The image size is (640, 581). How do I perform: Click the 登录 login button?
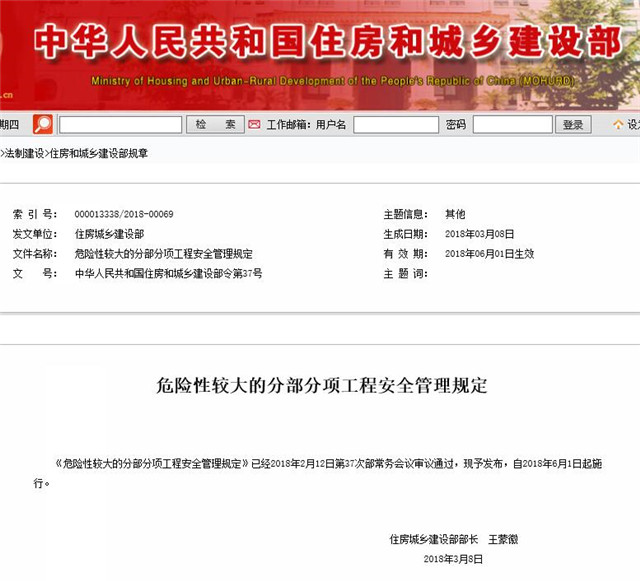point(573,125)
